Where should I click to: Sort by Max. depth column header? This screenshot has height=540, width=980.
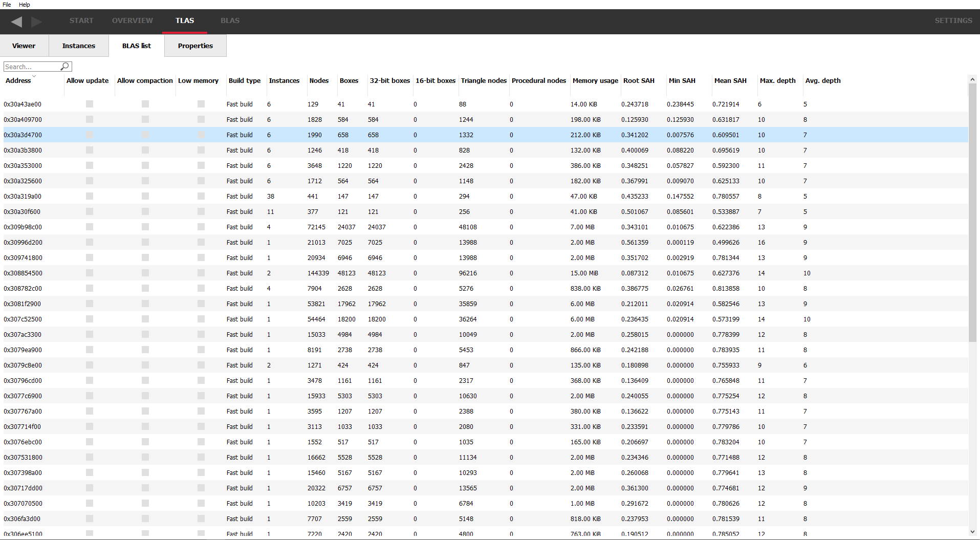point(778,80)
